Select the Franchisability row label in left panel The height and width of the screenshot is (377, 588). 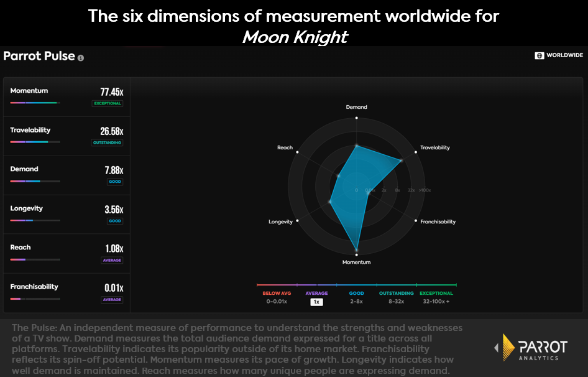(x=34, y=287)
